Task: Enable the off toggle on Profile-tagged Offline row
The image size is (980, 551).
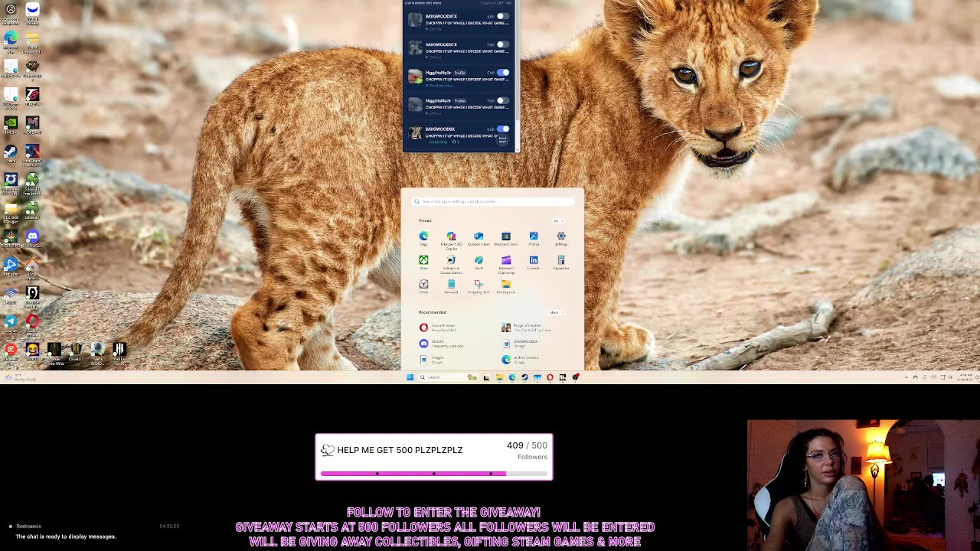Action: [502, 100]
